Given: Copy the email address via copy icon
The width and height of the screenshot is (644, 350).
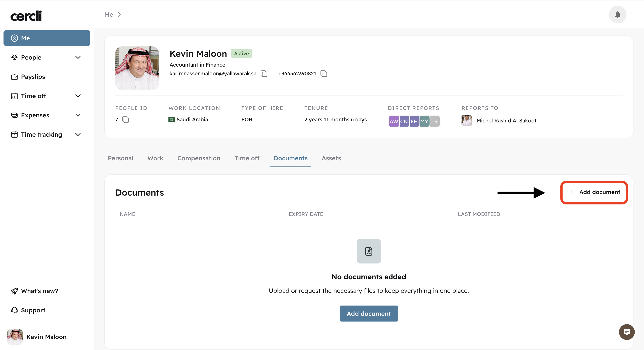Looking at the screenshot, I should click(264, 74).
